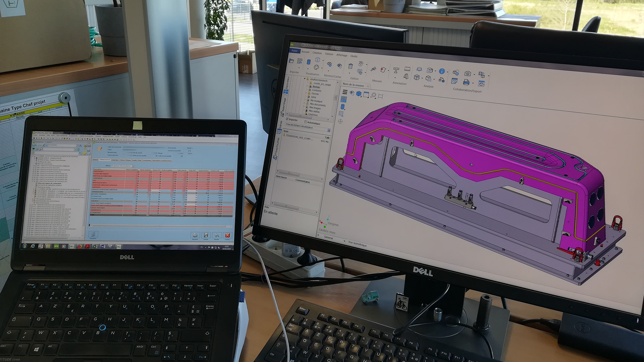Click the Excel icon in laptop taskbar
This screenshot has width=644, height=362.
[x=95, y=246]
